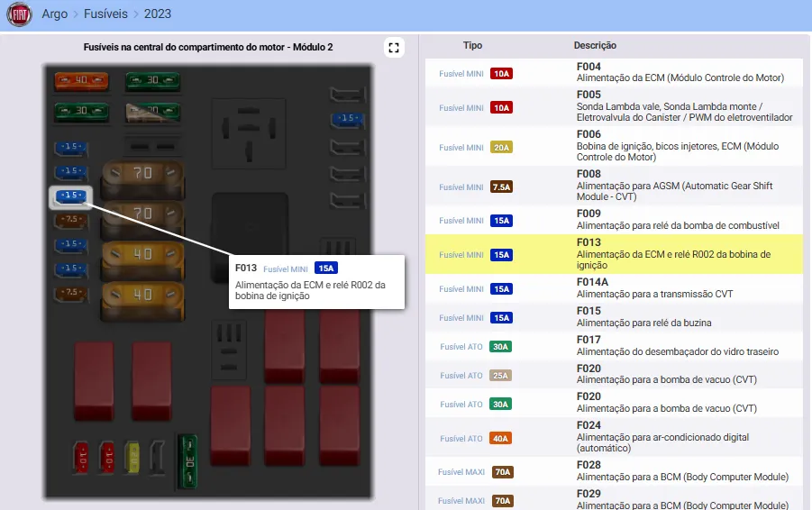Click the 20A badge in F006 row
The width and height of the screenshot is (812, 510).
pos(501,148)
